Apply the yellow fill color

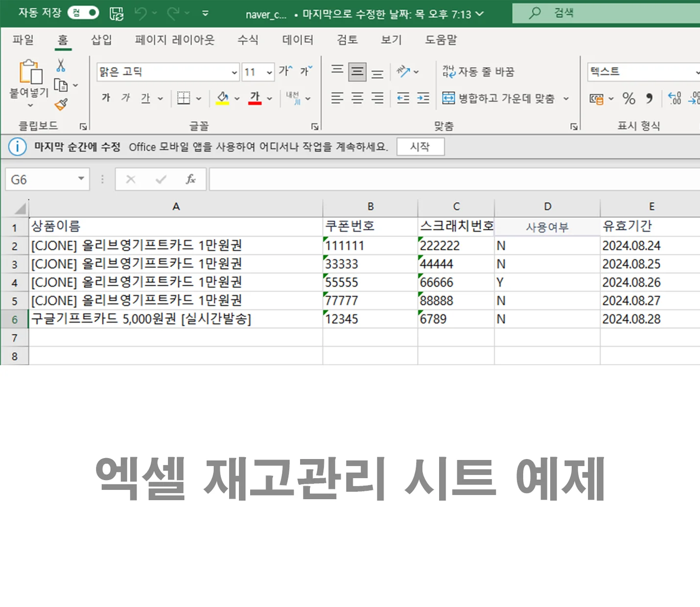tap(223, 98)
